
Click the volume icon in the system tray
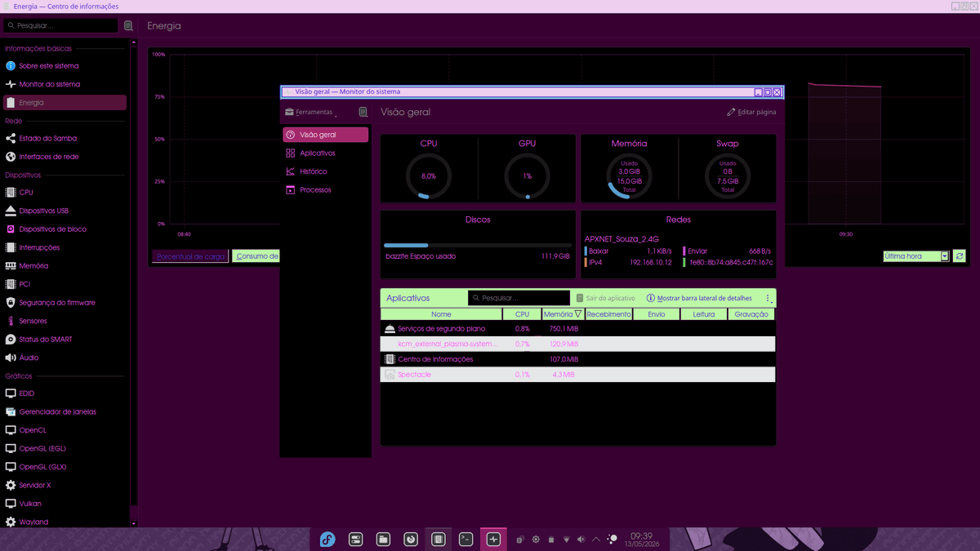pyautogui.click(x=581, y=540)
